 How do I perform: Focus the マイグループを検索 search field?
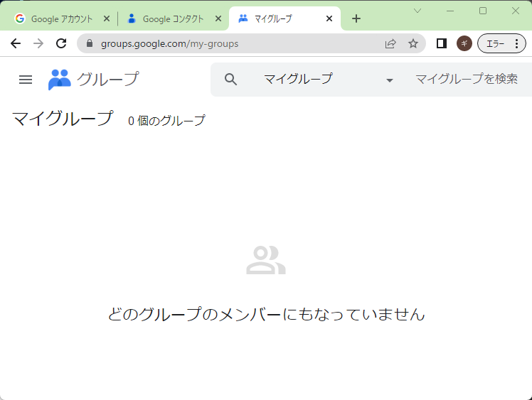pyautogui.click(x=467, y=80)
